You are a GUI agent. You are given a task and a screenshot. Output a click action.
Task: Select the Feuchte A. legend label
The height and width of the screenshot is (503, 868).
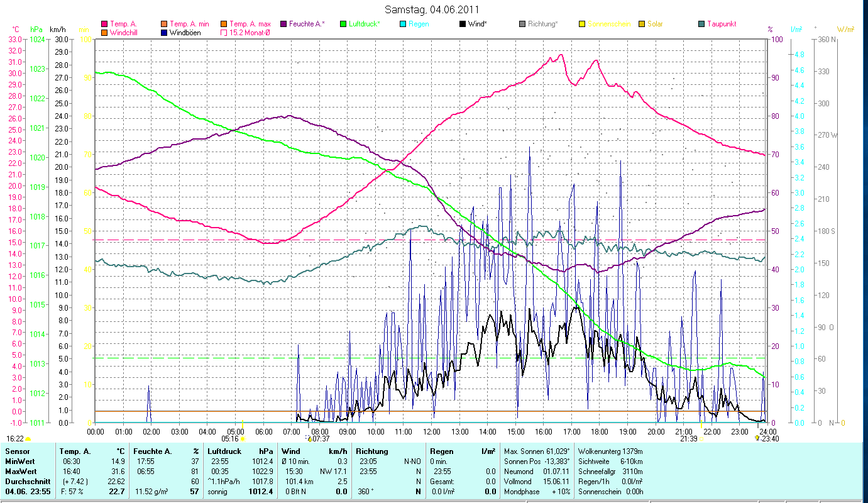click(x=307, y=24)
